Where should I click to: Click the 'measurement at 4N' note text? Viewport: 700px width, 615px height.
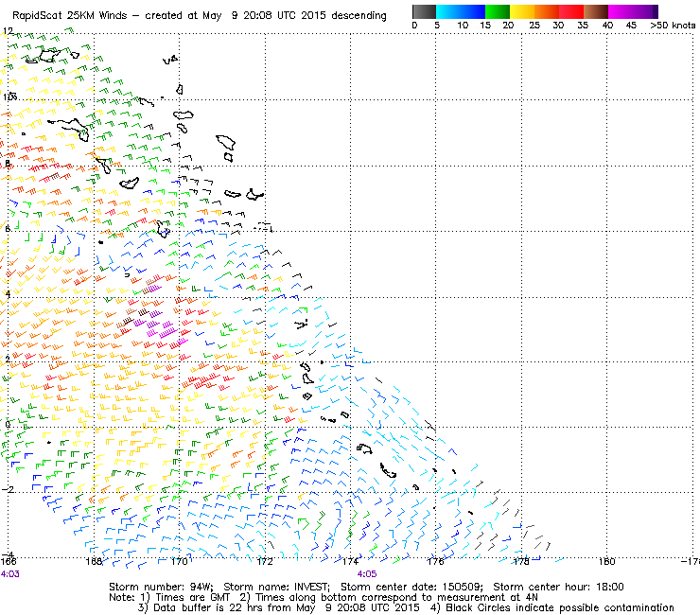pos(487,598)
